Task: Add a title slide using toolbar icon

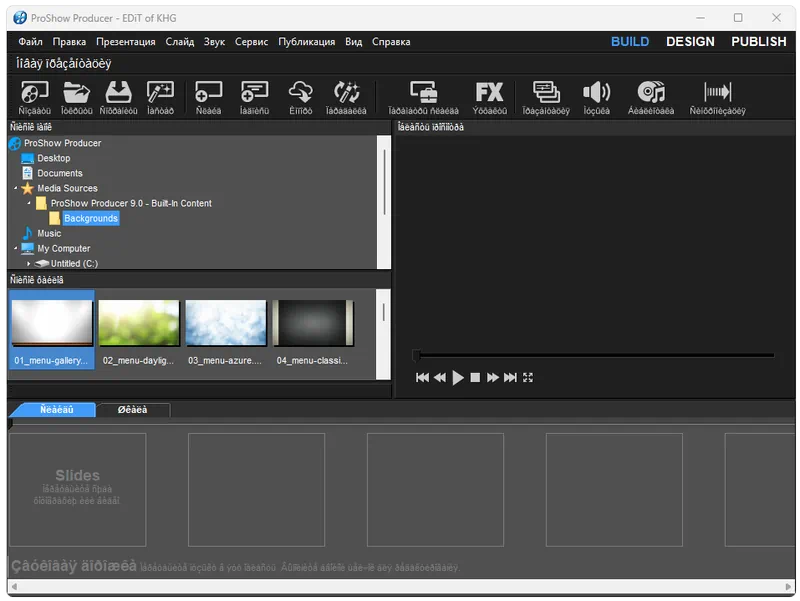Action: 254,92
